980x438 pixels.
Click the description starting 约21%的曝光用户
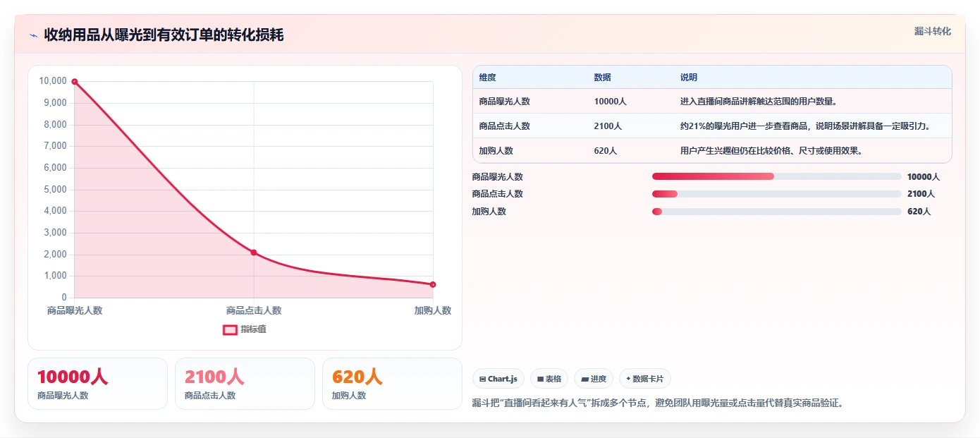806,126
